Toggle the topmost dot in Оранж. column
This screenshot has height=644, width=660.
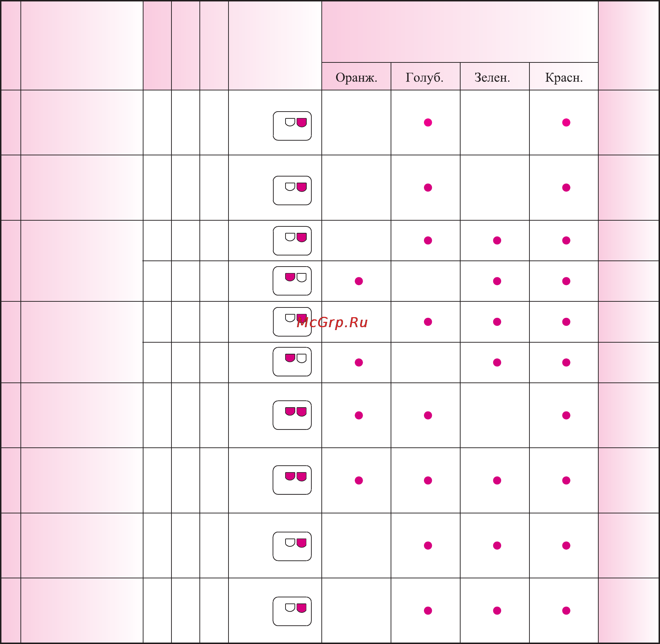coord(359,281)
